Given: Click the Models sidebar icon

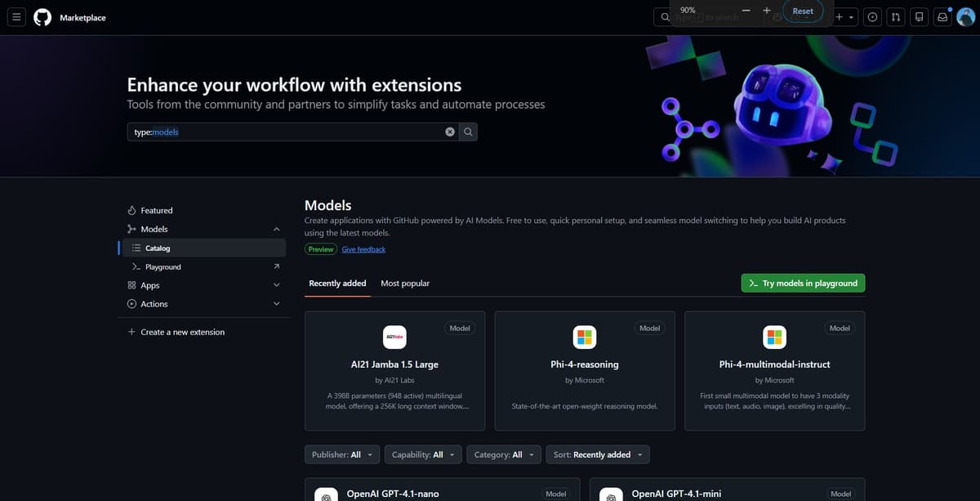Looking at the screenshot, I should (x=131, y=230).
